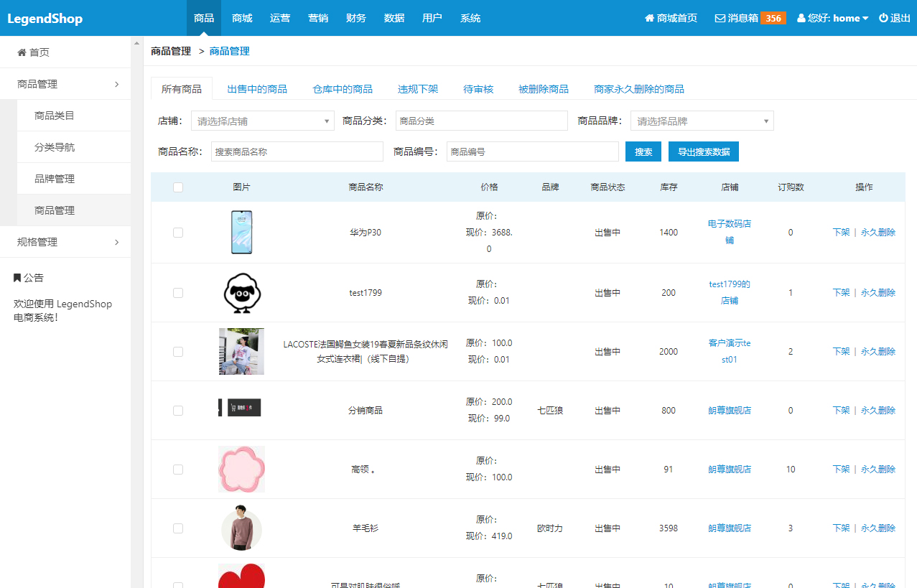Open the 商品 top menu
This screenshot has width=917, height=588.
(x=204, y=18)
